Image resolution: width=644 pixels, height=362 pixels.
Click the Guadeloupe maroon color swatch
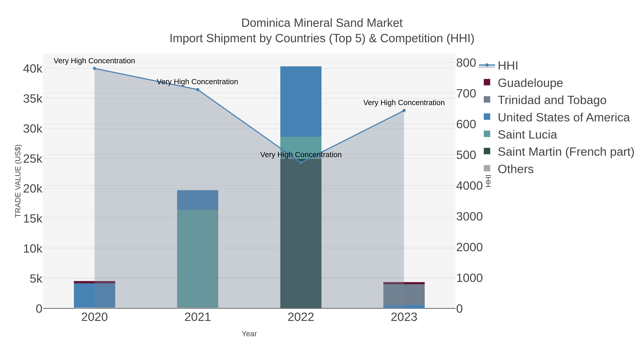tap(487, 82)
